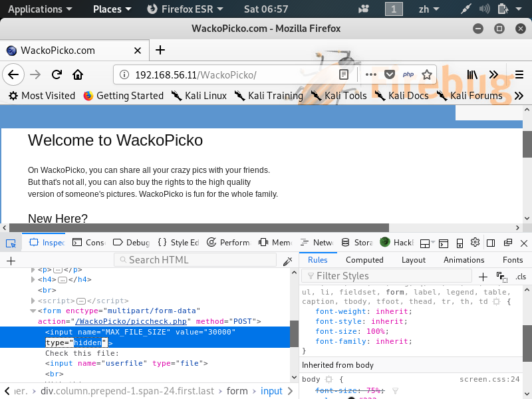Show DevTools in a separate window
Image resolution: width=532 pixels, height=399 pixels.
508,243
